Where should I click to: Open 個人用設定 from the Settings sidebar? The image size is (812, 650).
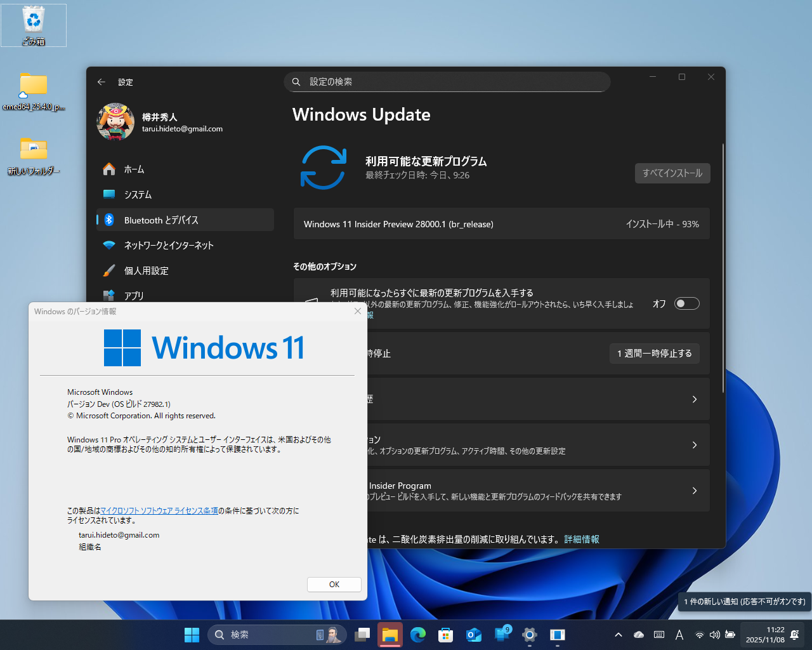click(148, 270)
